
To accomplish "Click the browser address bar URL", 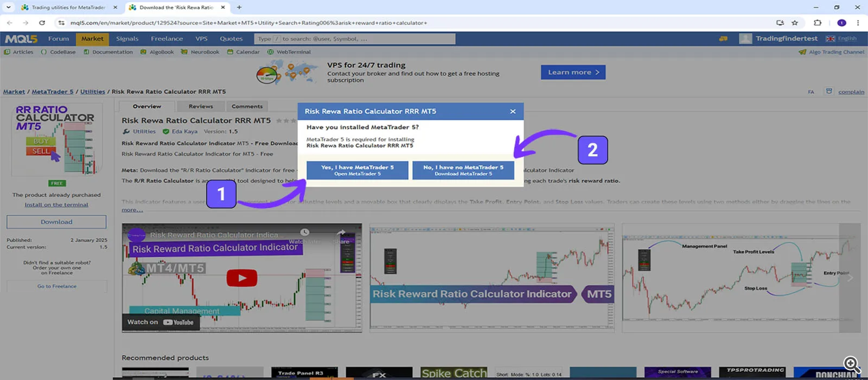I will coord(248,23).
